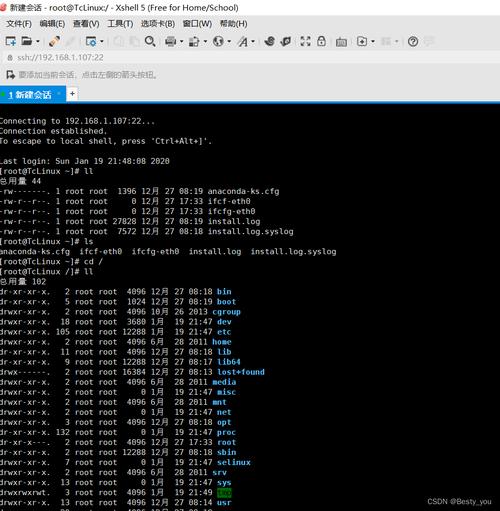Click the 'Connection established.' line

pyautogui.click(x=53, y=131)
